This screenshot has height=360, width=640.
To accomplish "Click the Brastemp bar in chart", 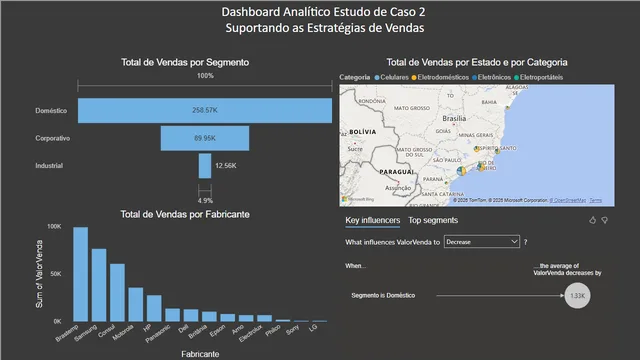I will (80, 274).
